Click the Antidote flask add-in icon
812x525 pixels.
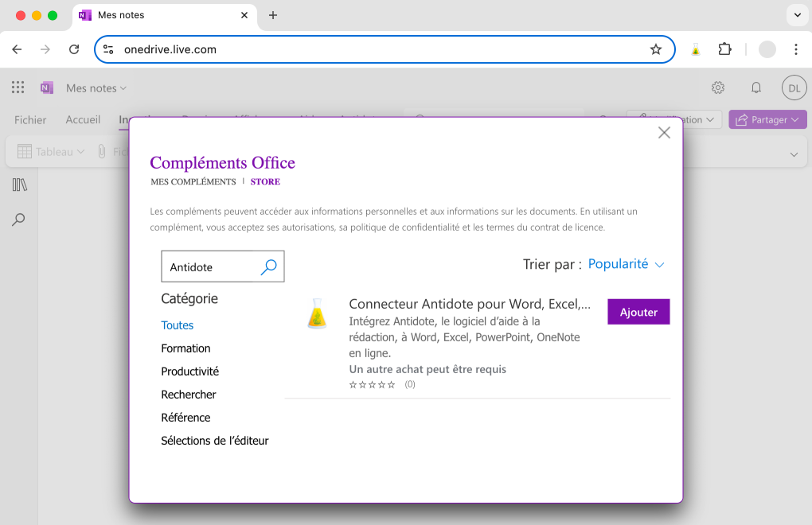[x=317, y=313]
